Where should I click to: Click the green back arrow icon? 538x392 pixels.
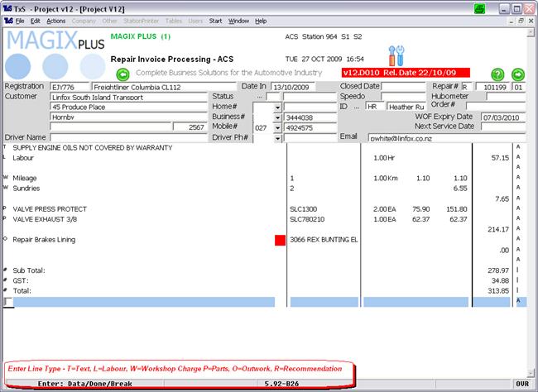pos(123,74)
